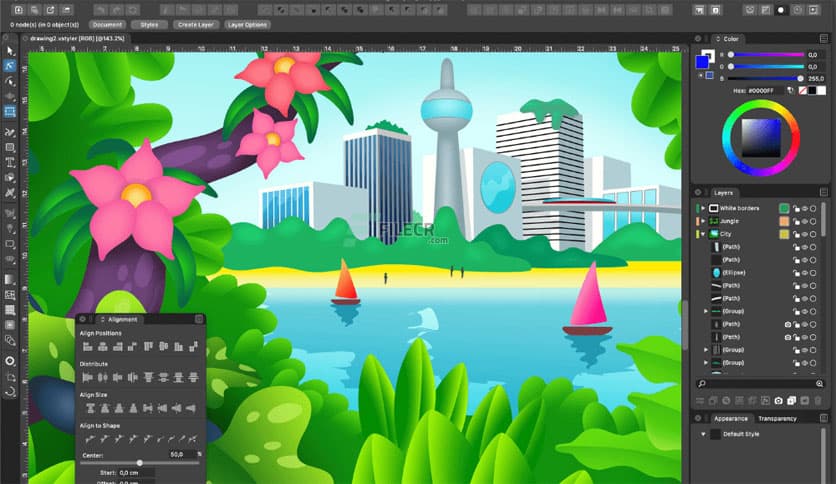Select the Gradient tool in left toolbar
Viewport: 836px width, 484px height.
10,279
